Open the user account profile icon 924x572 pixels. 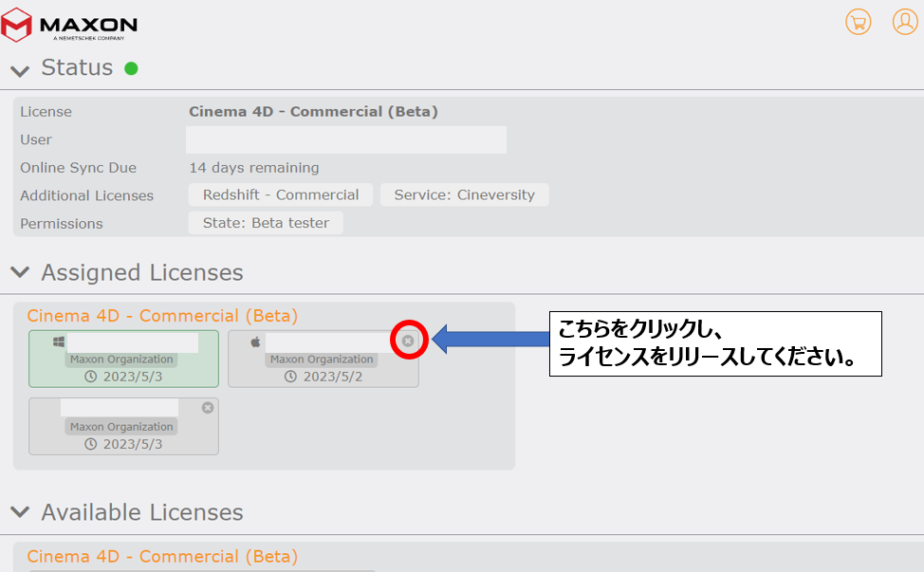click(x=905, y=23)
